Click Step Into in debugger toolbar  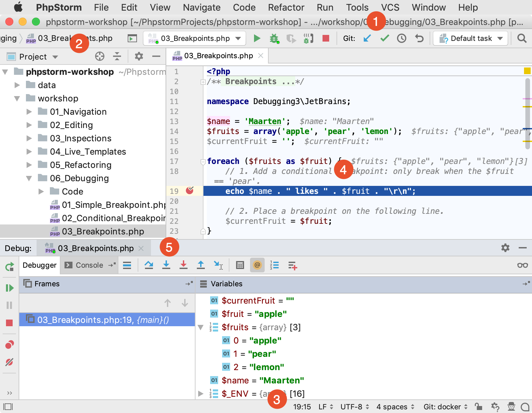[166, 265]
